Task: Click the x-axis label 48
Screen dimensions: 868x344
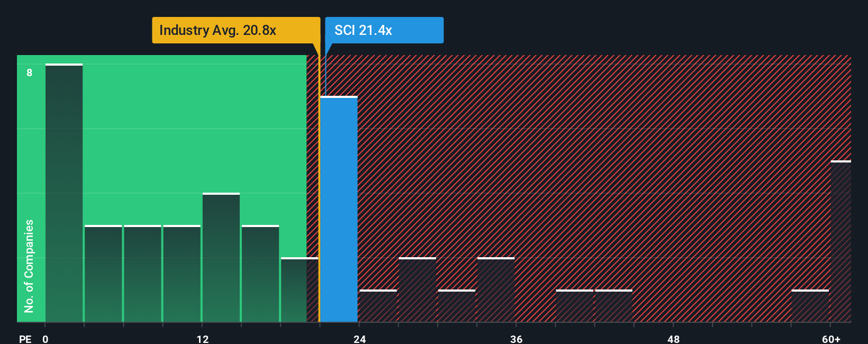Action: (x=674, y=339)
